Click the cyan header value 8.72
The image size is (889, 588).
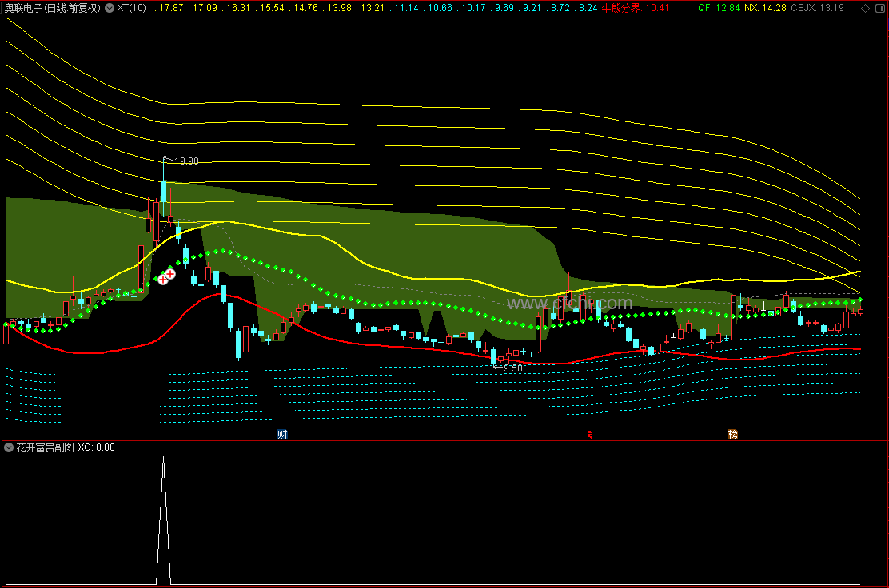[x=560, y=8]
